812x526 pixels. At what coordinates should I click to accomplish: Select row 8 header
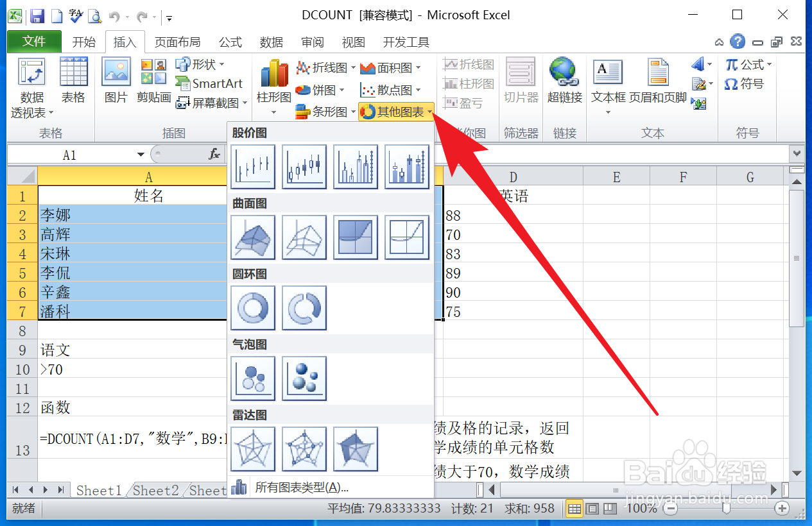coord(22,330)
